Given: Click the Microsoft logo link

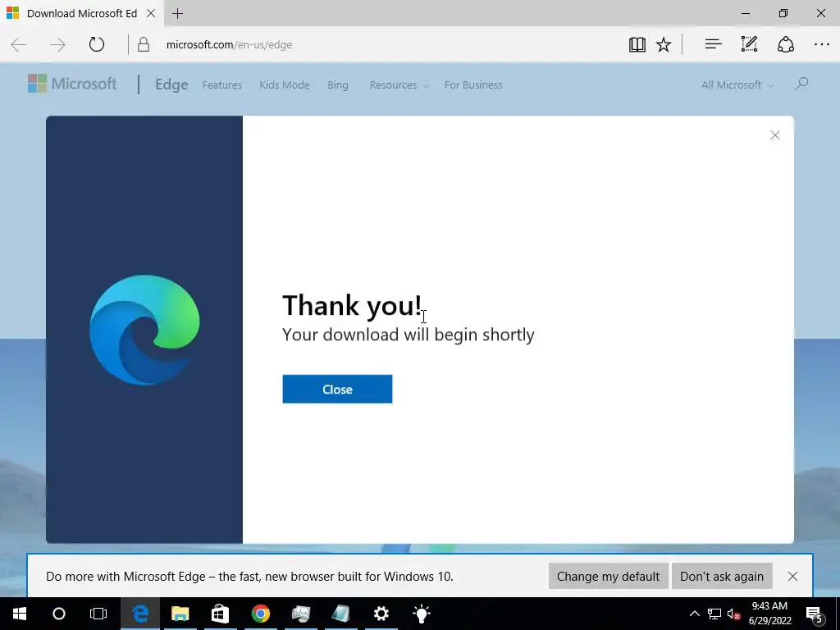Looking at the screenshot, I should [x=72, y=84].
